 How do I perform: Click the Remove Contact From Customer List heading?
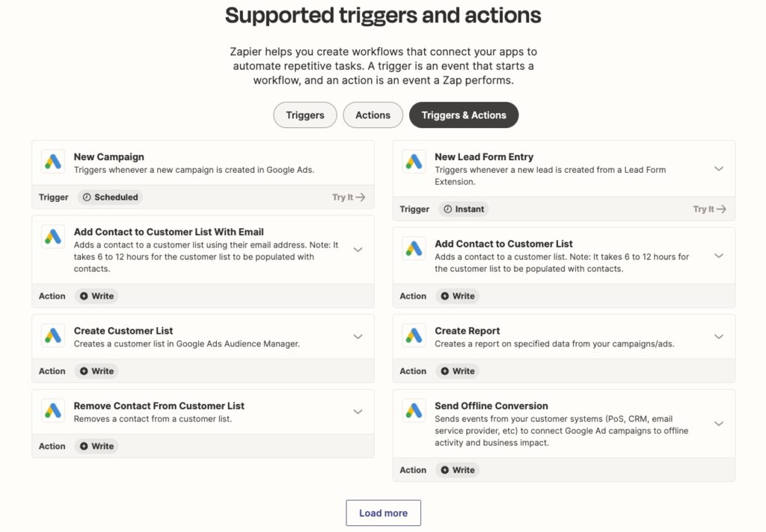click(159, 406)
